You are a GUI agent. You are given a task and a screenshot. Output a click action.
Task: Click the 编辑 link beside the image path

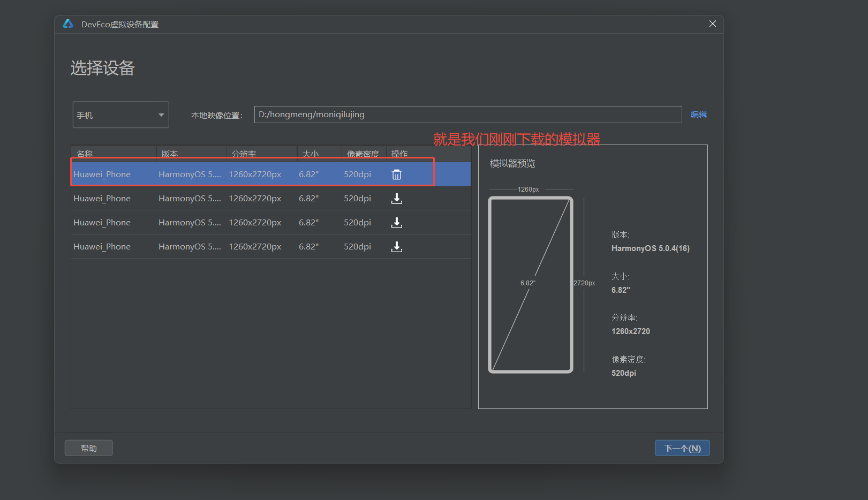click(698, 115)
